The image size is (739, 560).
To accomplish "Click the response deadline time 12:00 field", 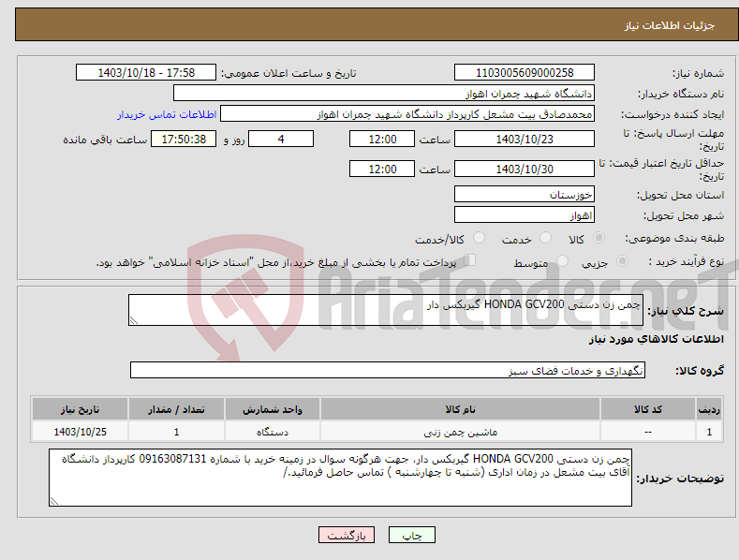I will click(382, 139).
